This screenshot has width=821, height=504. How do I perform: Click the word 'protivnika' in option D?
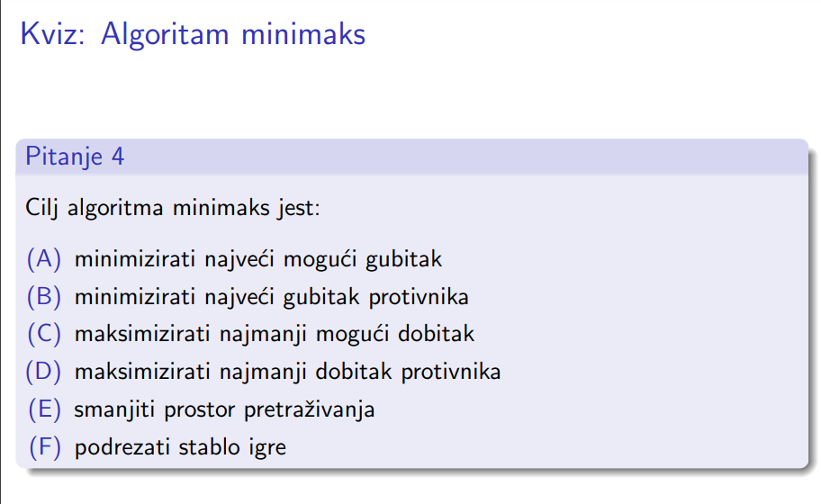(451, 372)
